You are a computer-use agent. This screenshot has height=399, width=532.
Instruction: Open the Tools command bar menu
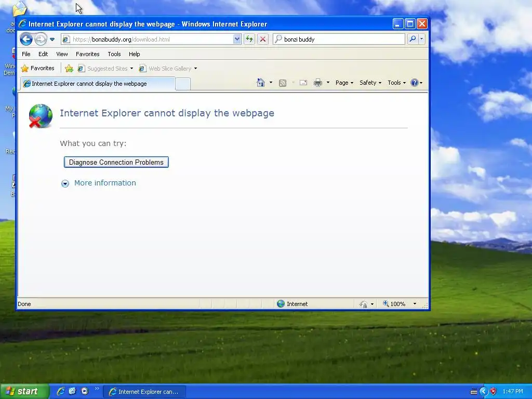click(x=396, y=83)
